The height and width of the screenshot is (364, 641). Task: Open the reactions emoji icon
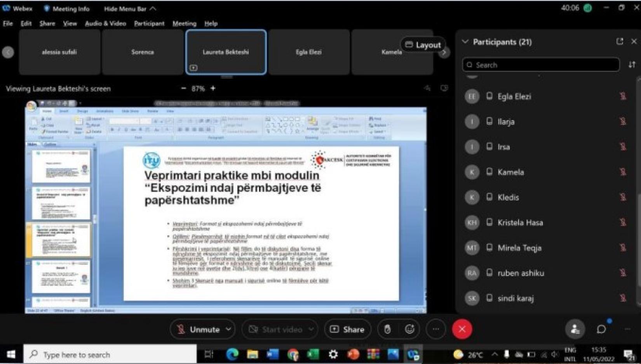pos(409,329)
